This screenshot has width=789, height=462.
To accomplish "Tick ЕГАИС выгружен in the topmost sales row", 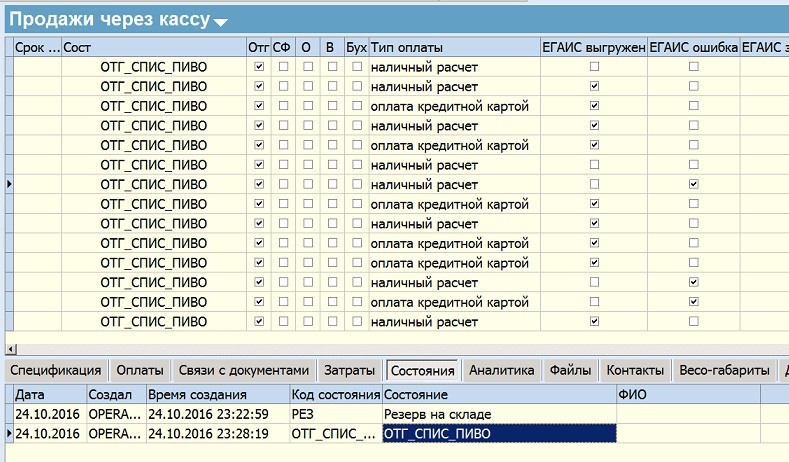I will point(594,66).
